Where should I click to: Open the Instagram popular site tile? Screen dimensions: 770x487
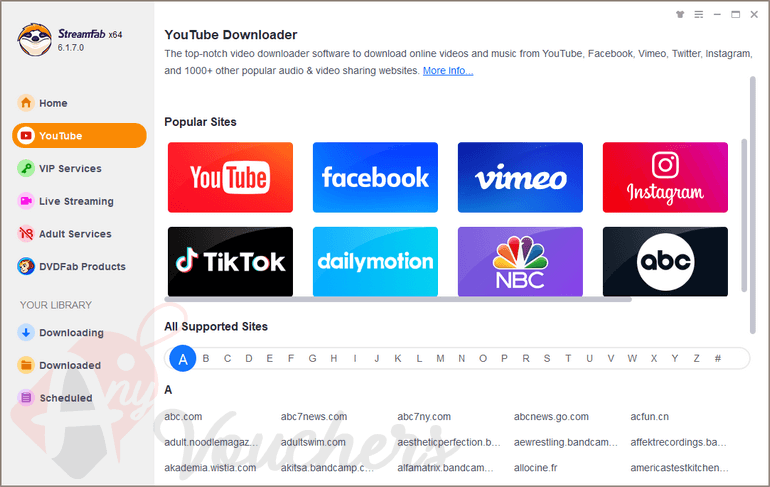tap(665, 177)
